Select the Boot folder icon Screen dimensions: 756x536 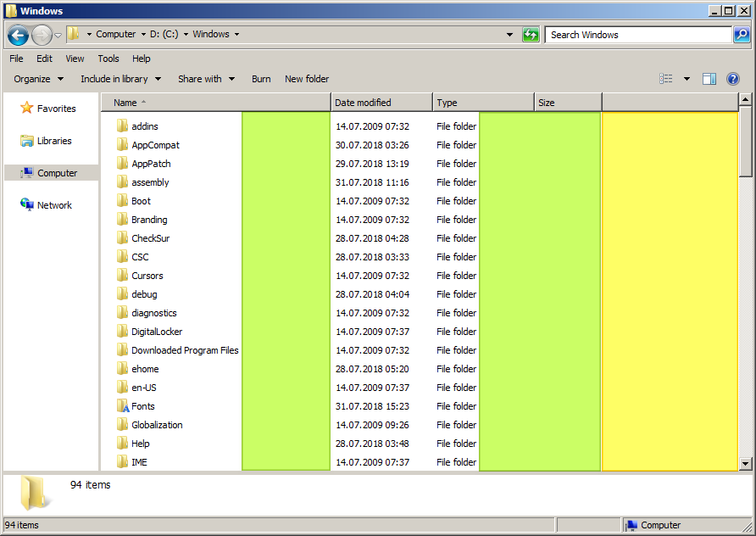point(122,201)
